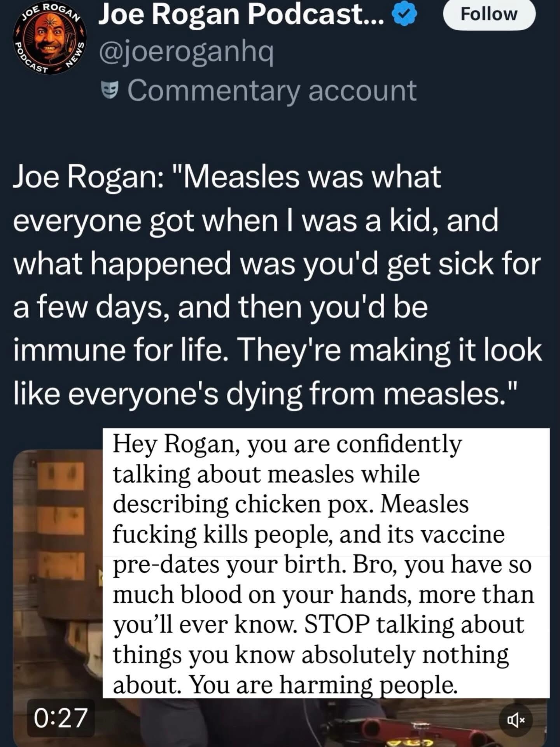Click the 0:27 video duration badge
The width and height of the screenshot is (560, 747).
click(60, 718)
